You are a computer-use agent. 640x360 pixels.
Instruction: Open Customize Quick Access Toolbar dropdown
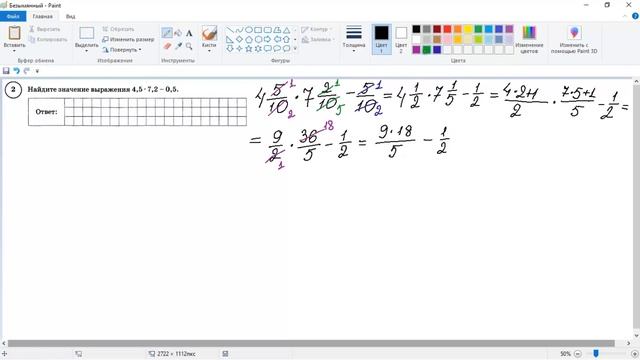click(x=37, y=71)
